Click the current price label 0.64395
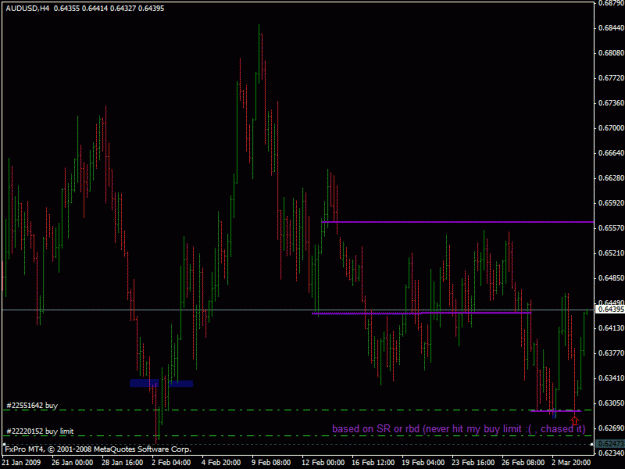The height and width of the screenshot is (469, 625). tap(610, 310)
